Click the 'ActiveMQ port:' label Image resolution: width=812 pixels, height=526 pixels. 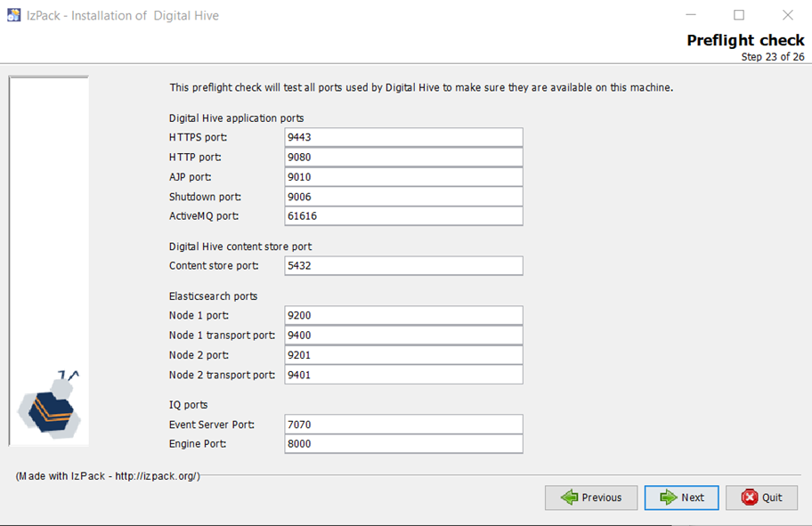pyautogui.click(x=204, y=216)
